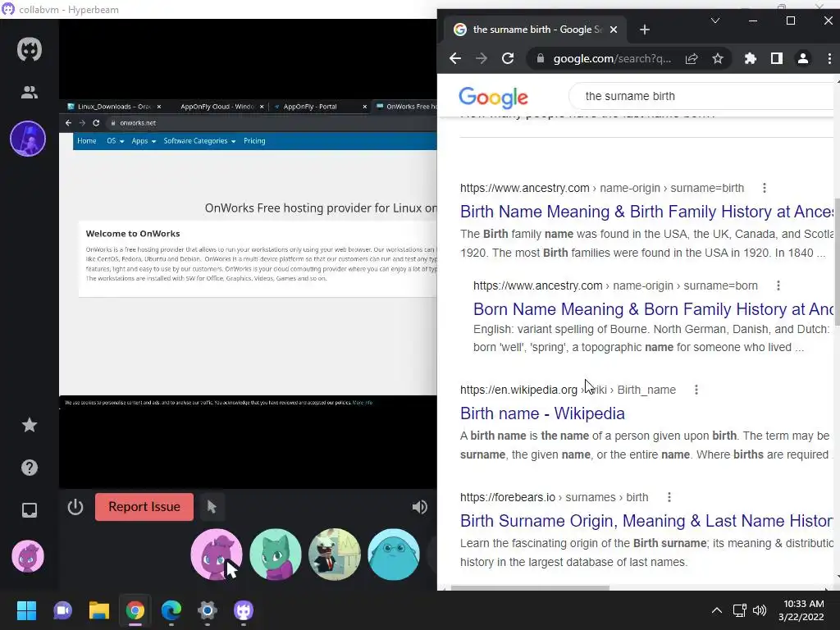Click the Google search box with 'the surname birth'
The image size is (840, 630).
(702, 96)
